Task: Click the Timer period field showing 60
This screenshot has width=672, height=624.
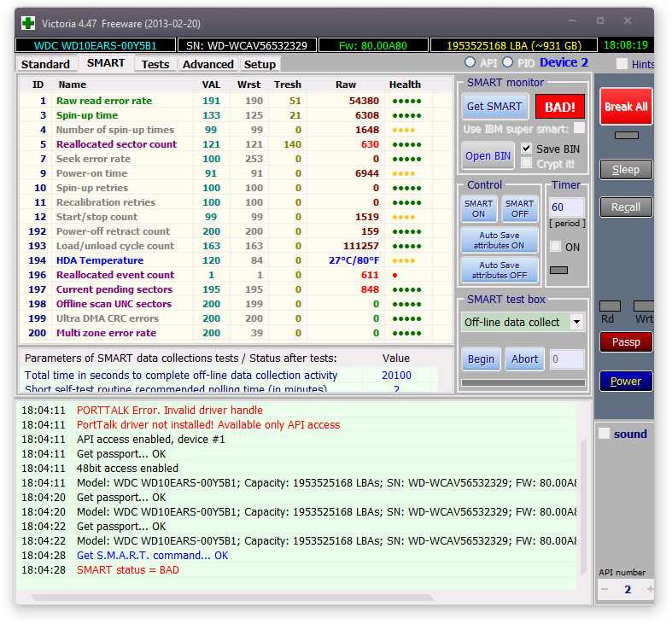Action: [x=567, y=207]
